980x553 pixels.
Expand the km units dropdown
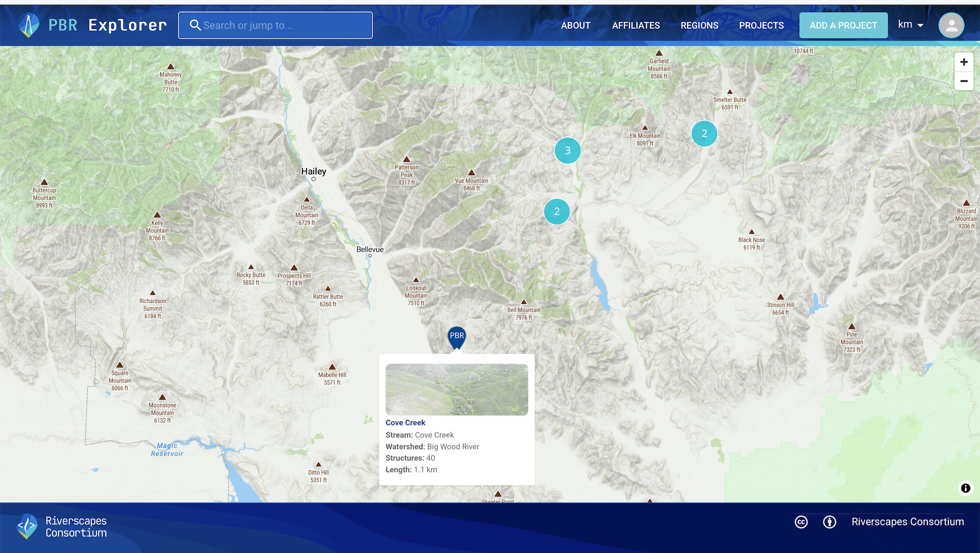point(911,25)
